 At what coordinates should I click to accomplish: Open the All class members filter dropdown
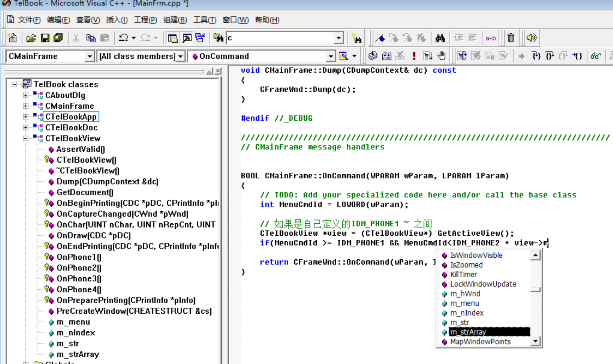point(180,56)
